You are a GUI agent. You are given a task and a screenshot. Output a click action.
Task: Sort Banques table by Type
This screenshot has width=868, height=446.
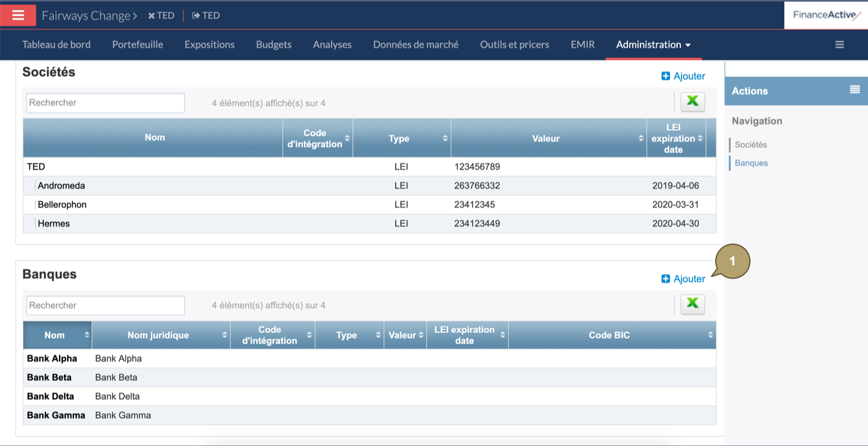click(x=350, y=335)
